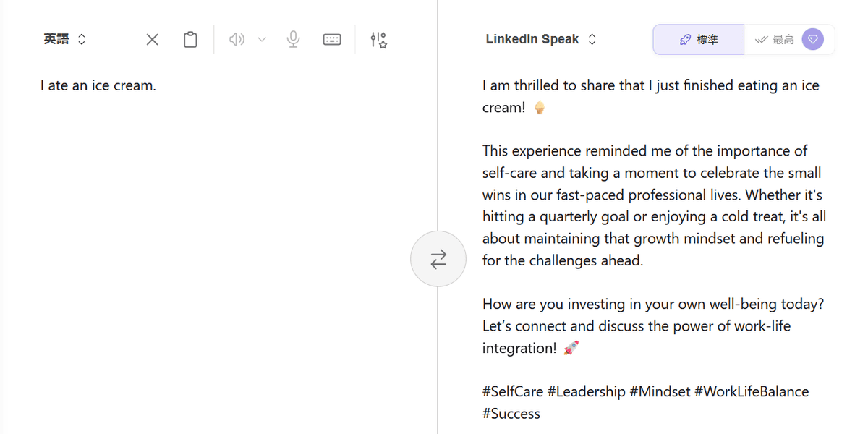The image size is (868, 434).
Task: Click the up-down chevron next to LinkedIn Speak
Action: 592,40
